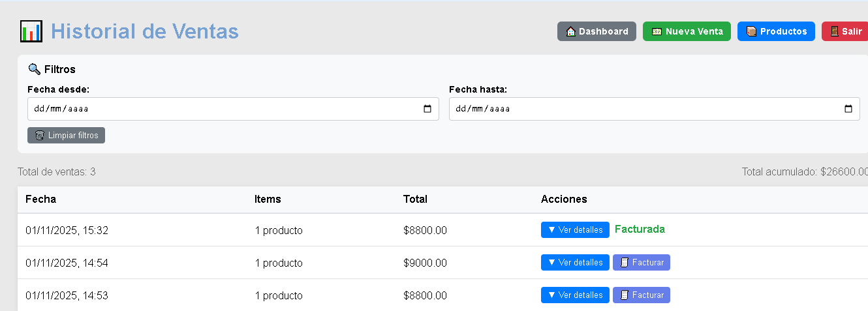This screenshot has height=311, width=868.
Task: Click the Fecha column header
Action: tap(40, 199)
